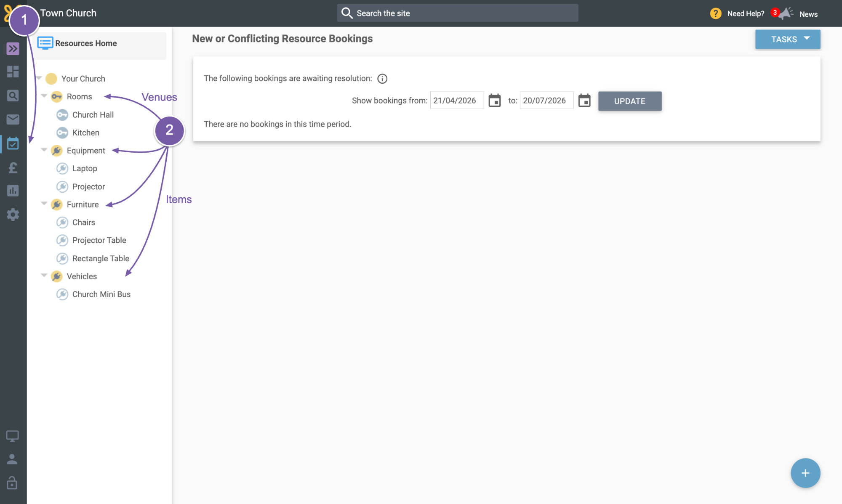Viewport: 842px width, 504px height.
Task: Click the Need Help? link
Action: (746, 13)
